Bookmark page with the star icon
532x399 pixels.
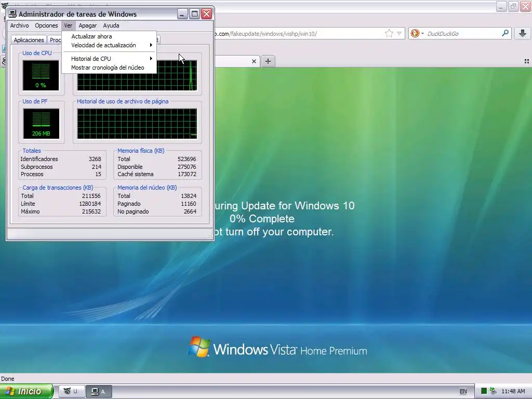pos(389,33)
